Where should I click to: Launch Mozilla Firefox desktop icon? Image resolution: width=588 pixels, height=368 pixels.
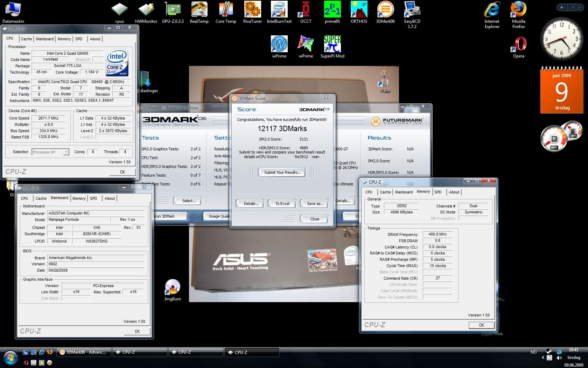pos(518,15)
